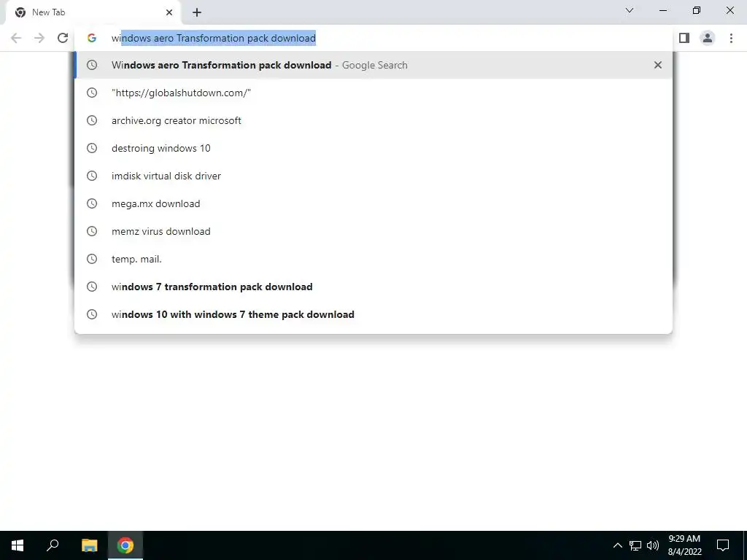This screenshot has height=560, width=747.
Task: Open the Windows Start menu
Action: click(x=18, y=545)
